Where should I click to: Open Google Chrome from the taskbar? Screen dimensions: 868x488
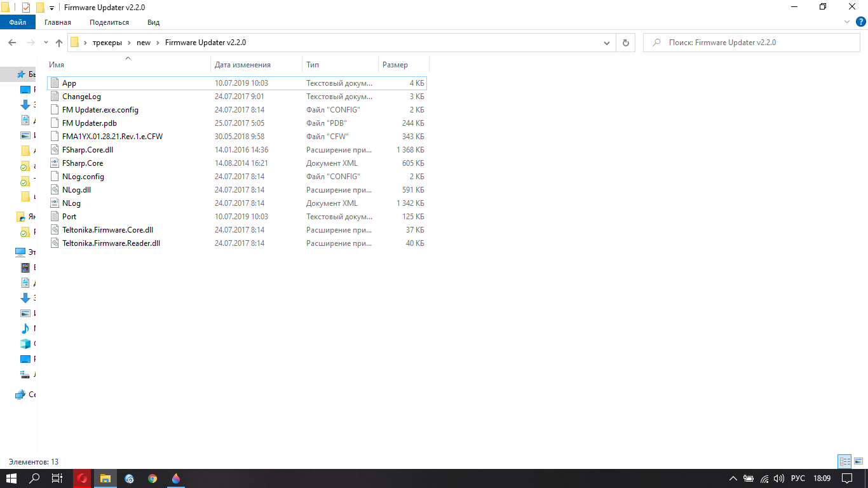(153, 478)
